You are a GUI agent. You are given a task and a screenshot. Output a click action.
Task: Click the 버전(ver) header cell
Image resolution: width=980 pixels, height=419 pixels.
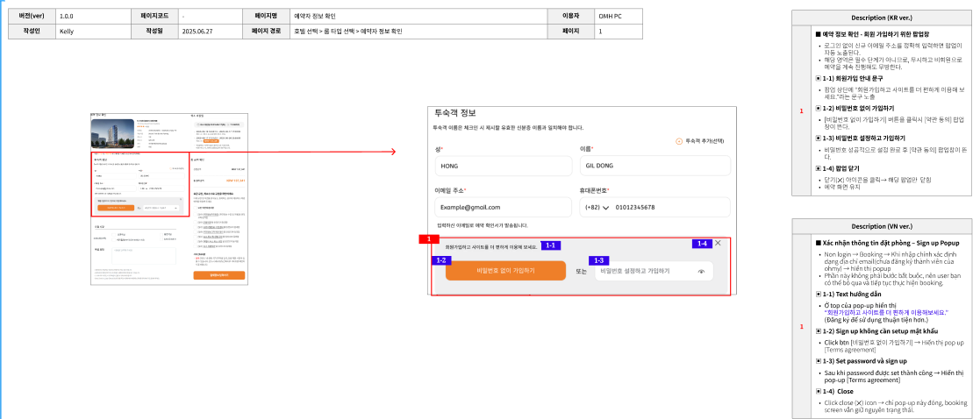tap(32, 17)
